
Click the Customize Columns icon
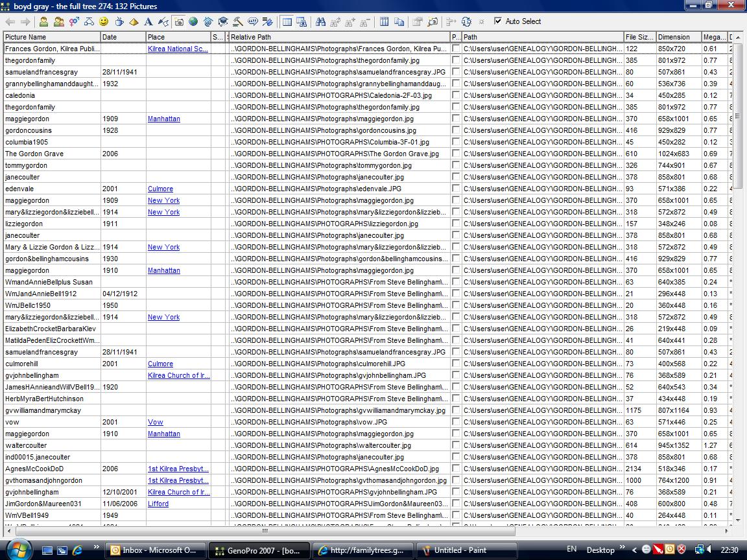[384, 22]
